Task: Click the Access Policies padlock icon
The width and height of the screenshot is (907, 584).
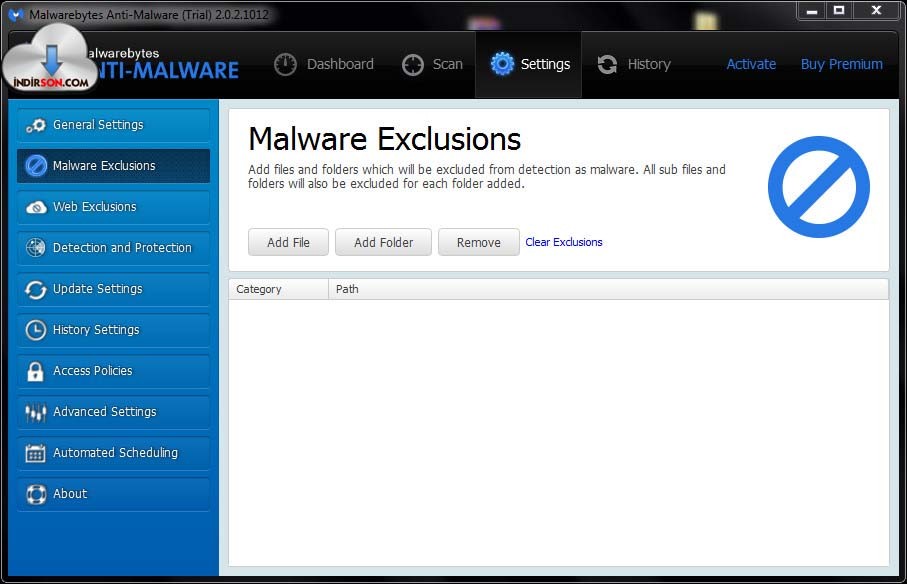Action: (35, 371)
